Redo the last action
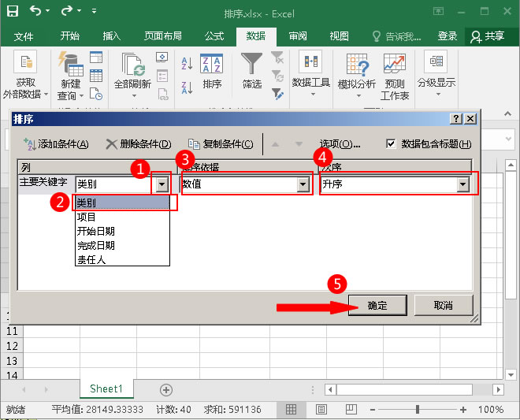 67,10
